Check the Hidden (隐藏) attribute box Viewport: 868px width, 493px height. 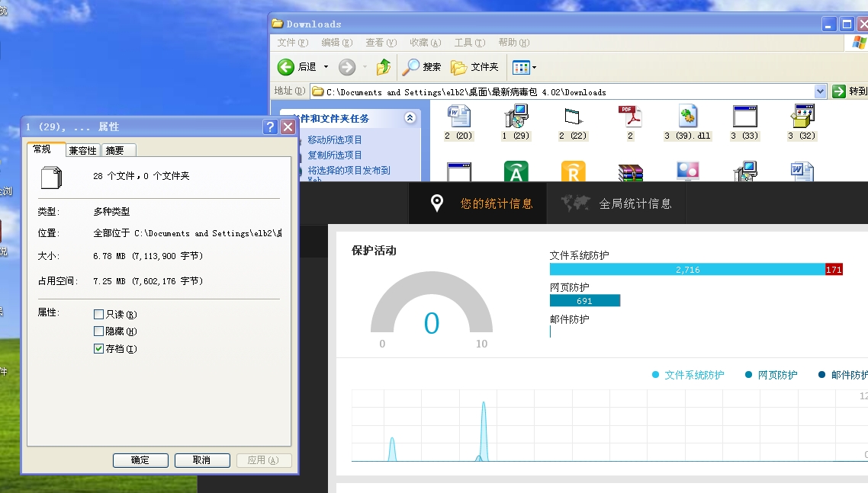pyautogui.click(x=98, y=331)
